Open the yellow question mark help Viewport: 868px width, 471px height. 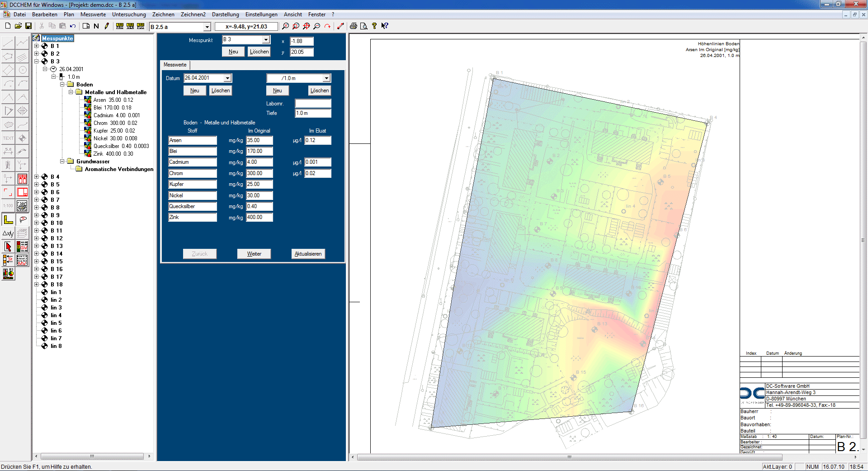click(374, 26)
